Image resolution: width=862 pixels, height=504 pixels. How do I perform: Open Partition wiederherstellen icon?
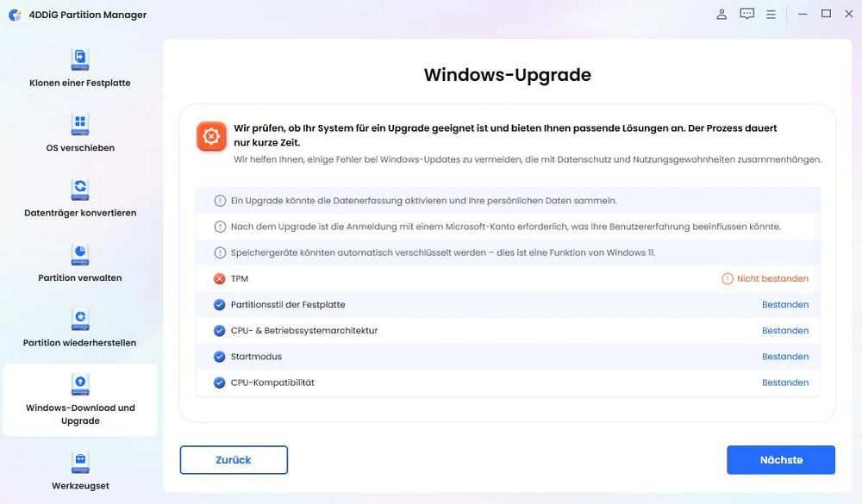click(x=80, y=320)
